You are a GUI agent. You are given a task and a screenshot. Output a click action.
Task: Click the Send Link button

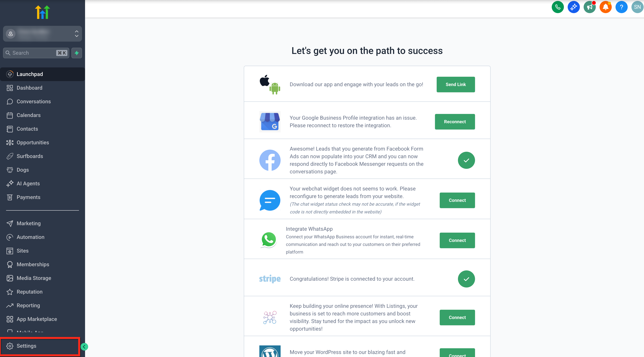pyautogui.click(x=455, y=85)
